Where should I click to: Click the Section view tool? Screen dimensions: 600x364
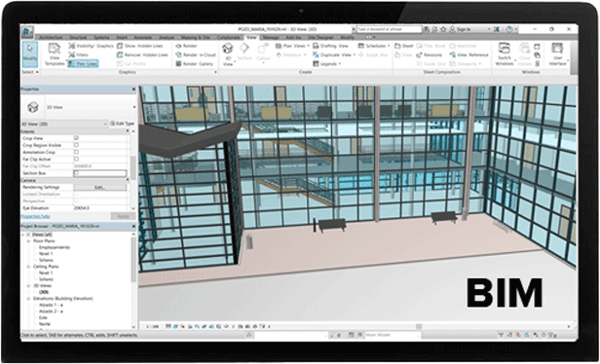click(x=244, y=52)
